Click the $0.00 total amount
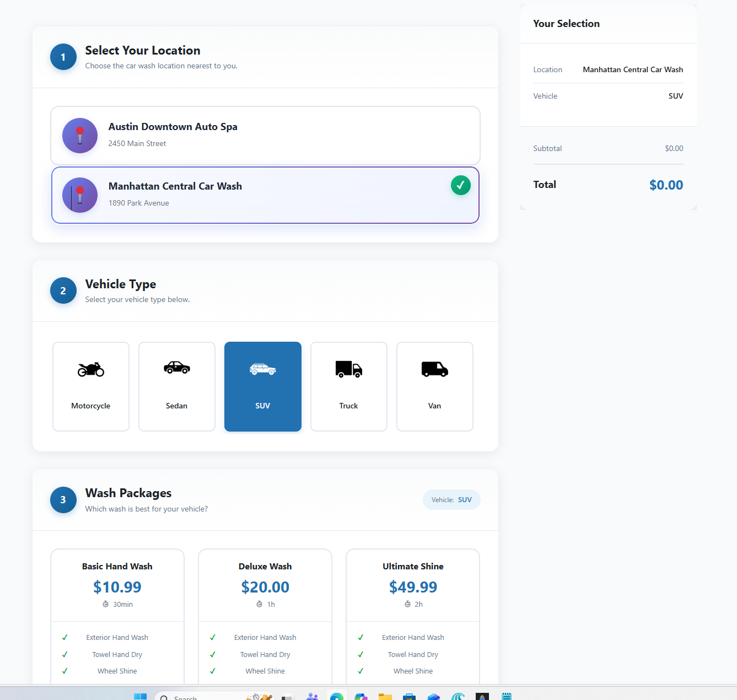737x700 pixels. click(x=666, y=185)
